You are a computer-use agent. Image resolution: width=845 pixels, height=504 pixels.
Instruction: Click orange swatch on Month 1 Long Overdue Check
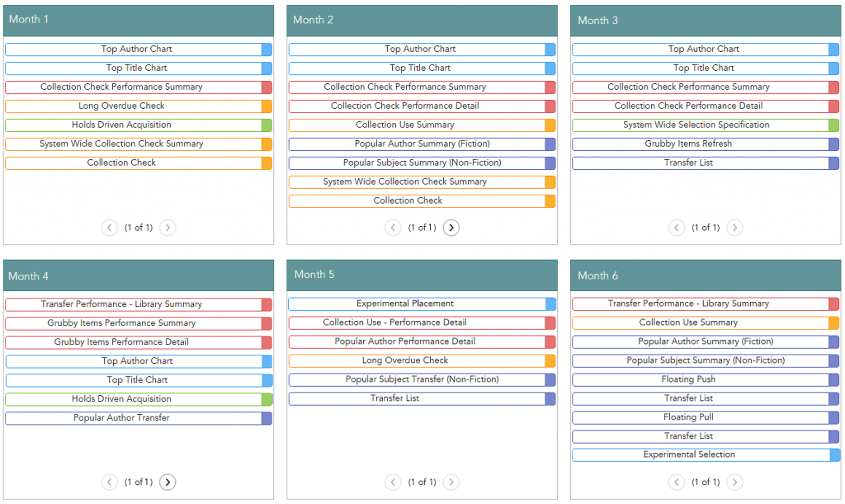click(267, 106)
